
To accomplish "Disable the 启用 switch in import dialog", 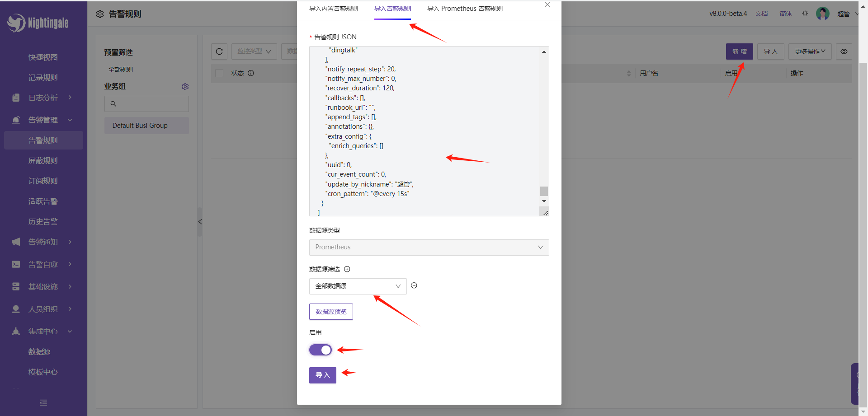I will point(321,350).
